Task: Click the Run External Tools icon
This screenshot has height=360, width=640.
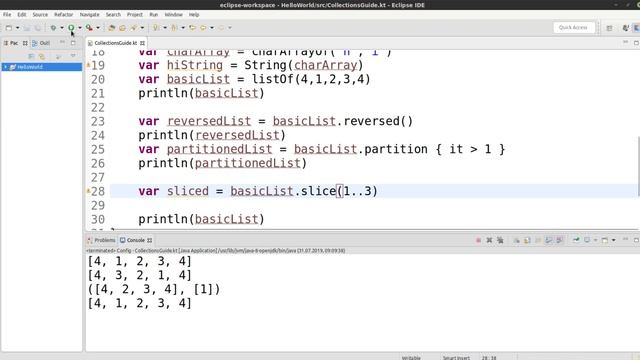Action: pyautogui.click(x=89, y=28)
